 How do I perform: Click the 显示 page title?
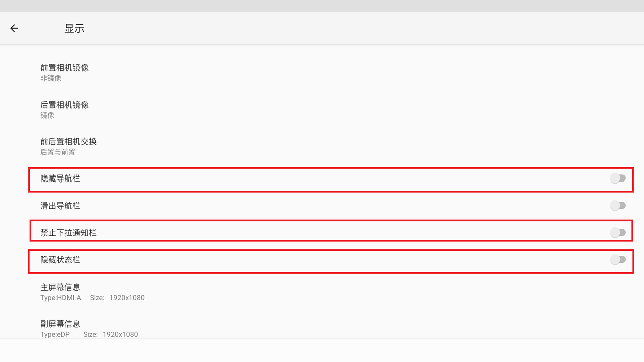coord(74,28)
